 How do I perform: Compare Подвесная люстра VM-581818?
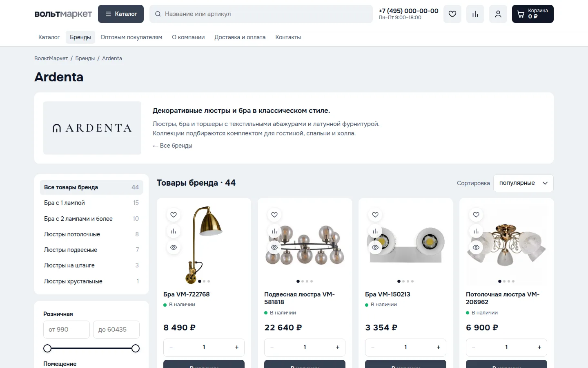[x=274, y=231]
